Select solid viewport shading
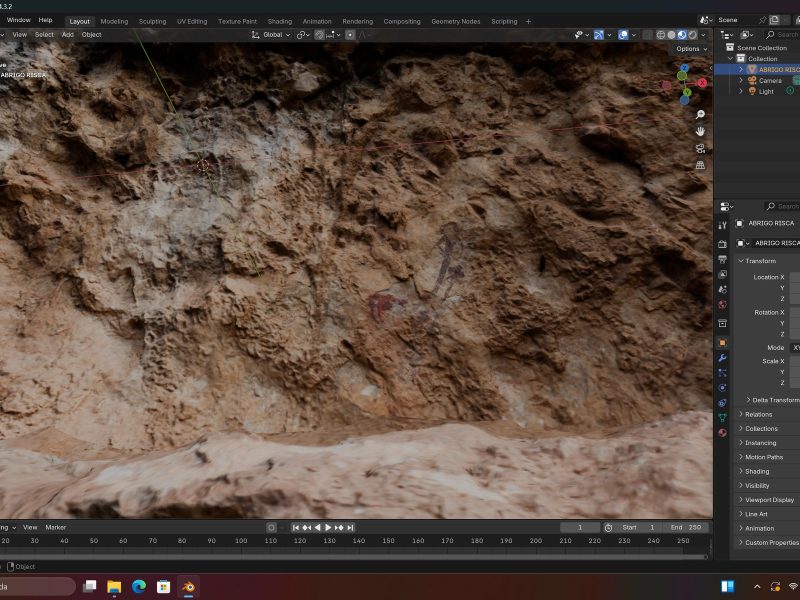 [x=671, y=35]
